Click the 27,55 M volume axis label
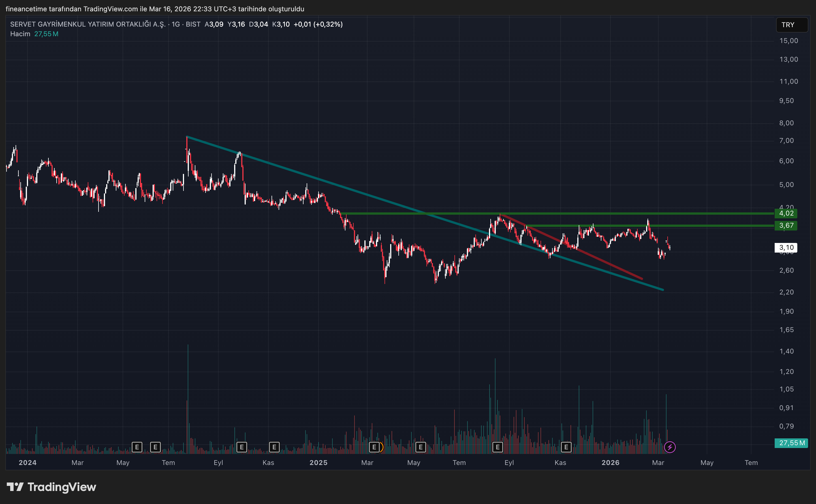Image resolution: width=816 pixels, height=504 pixels. [x=791, y=443]
